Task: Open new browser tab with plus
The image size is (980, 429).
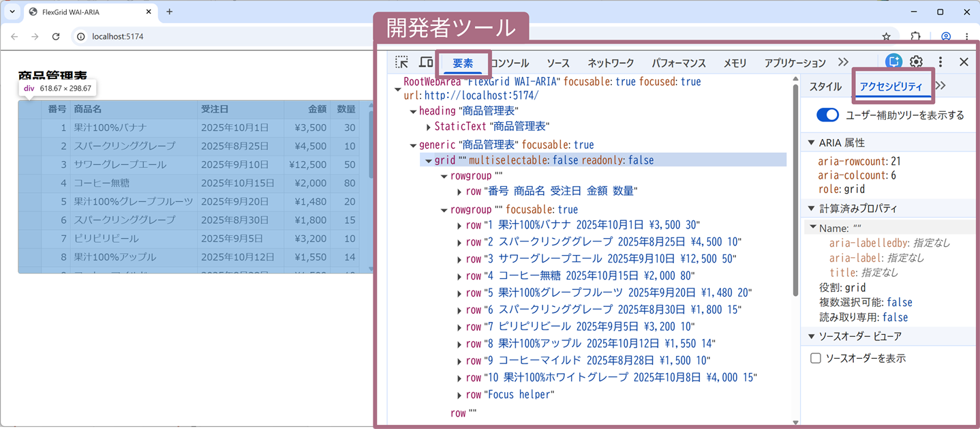Action: tap(170, 12)
